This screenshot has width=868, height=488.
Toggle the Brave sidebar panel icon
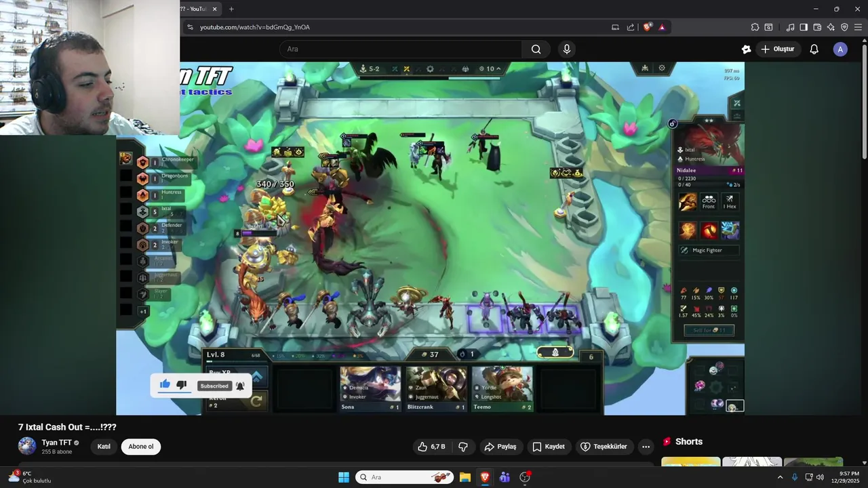pyautogui.click(x=804, y=27)
